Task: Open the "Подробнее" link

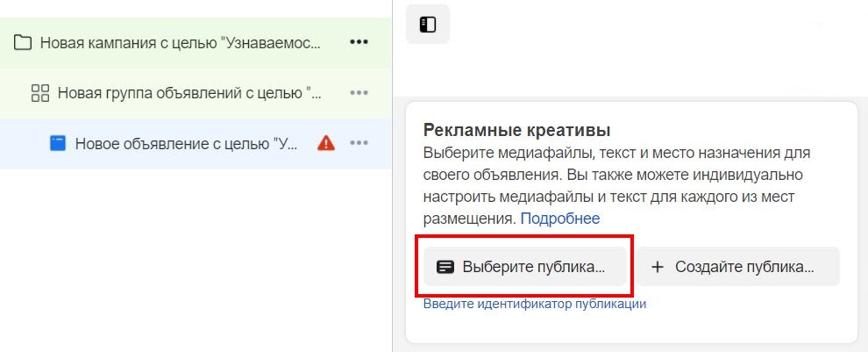Action: tap(560, 218)
